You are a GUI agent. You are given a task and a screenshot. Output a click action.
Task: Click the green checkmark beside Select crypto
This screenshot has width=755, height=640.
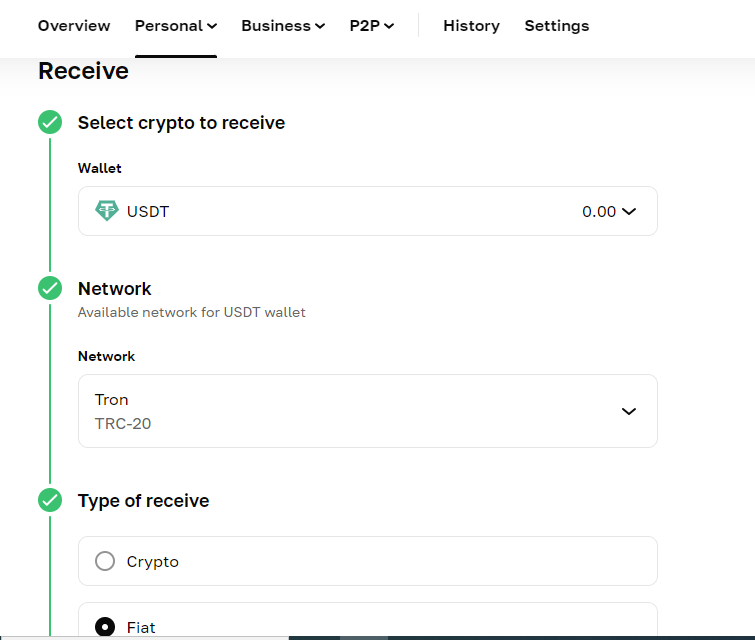pyautogui.click(x=50, y=122)
